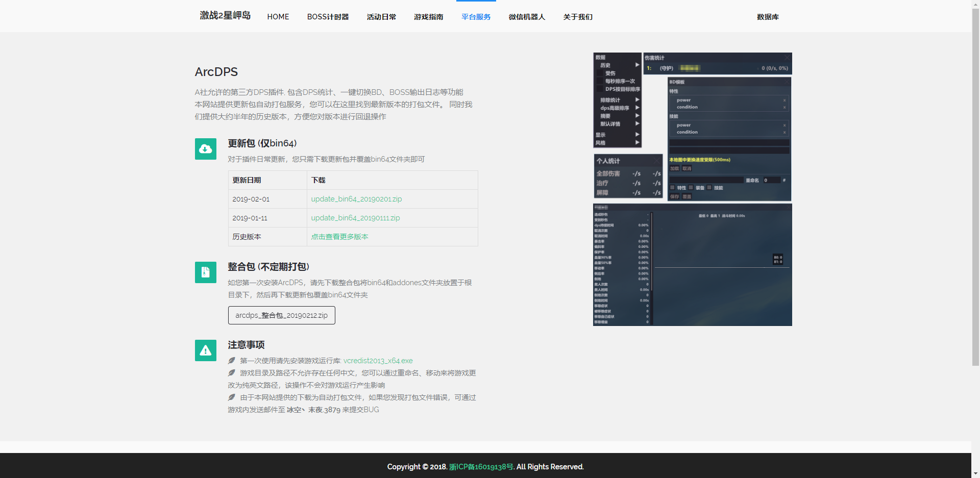
Task: Open the 激战2星岬岛 site logo
Action: pyautogui.click(x=225, y=16)
